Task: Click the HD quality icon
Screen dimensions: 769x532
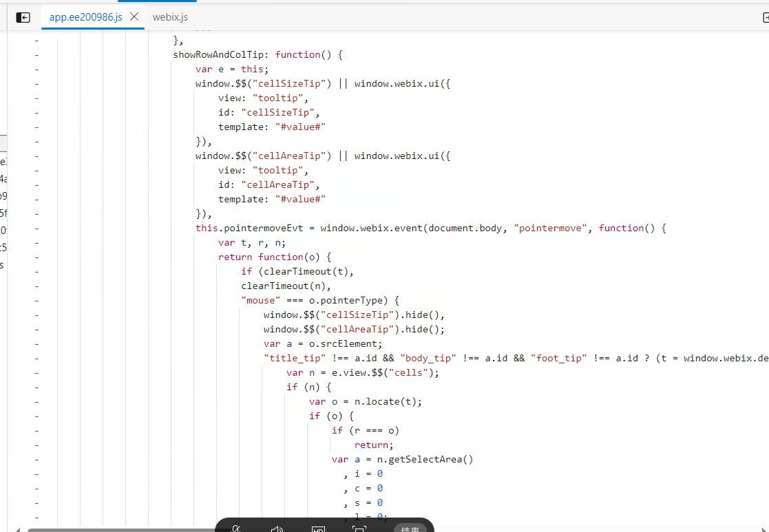Action: click(x=318, y=529)
